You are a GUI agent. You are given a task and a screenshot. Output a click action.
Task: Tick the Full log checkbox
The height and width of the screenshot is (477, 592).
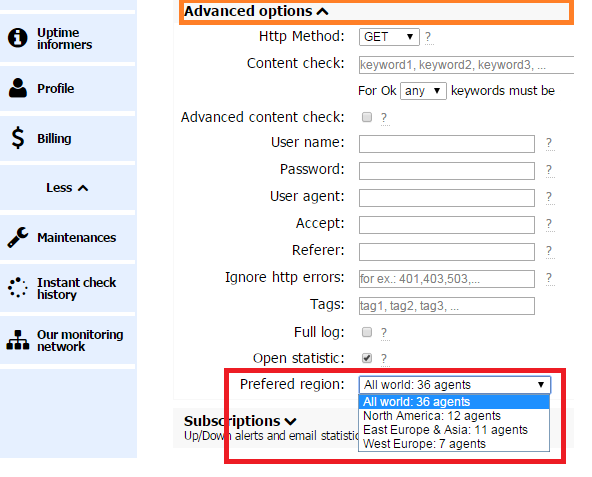[x=367, y=332]
